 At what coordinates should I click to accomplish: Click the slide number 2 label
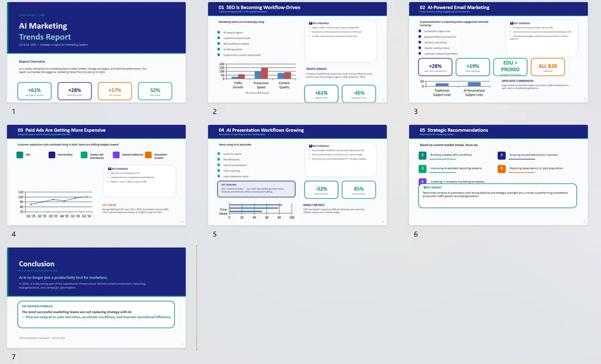(215, 111)
